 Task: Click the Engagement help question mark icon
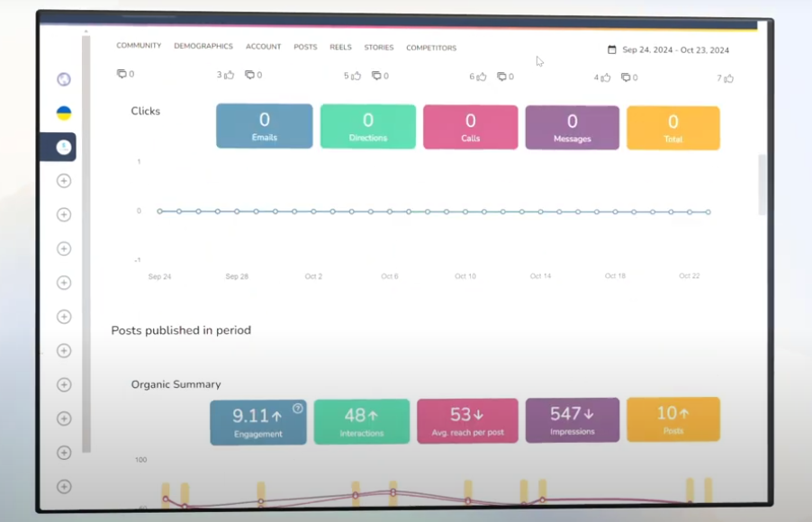tap(298, 409)
